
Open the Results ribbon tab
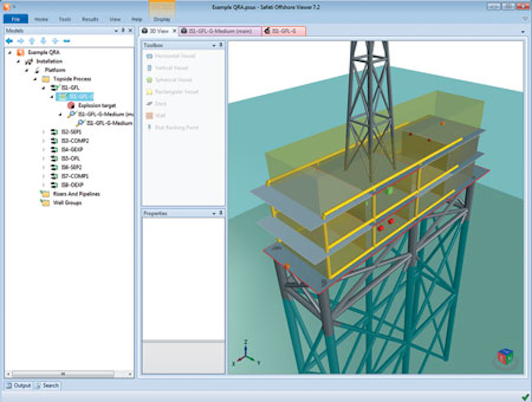[90, 19]
